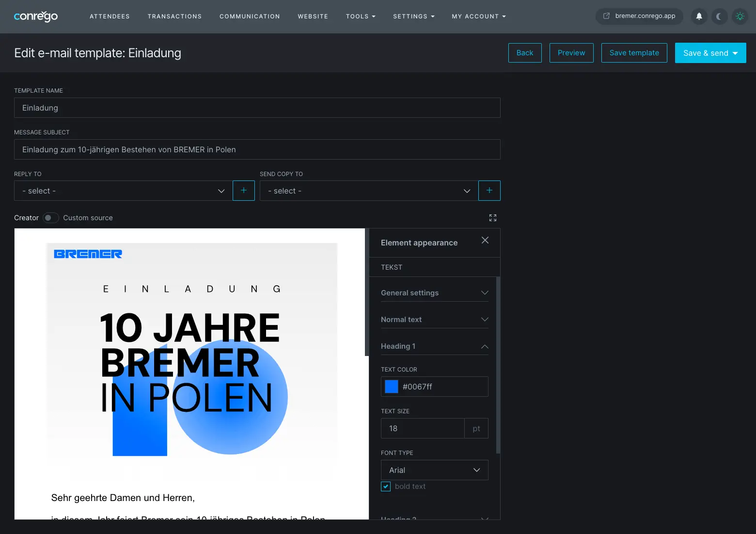Expand Normal text section
This screenshot has width=756, height=534.
pyautogui.click(x=435, y=320)
